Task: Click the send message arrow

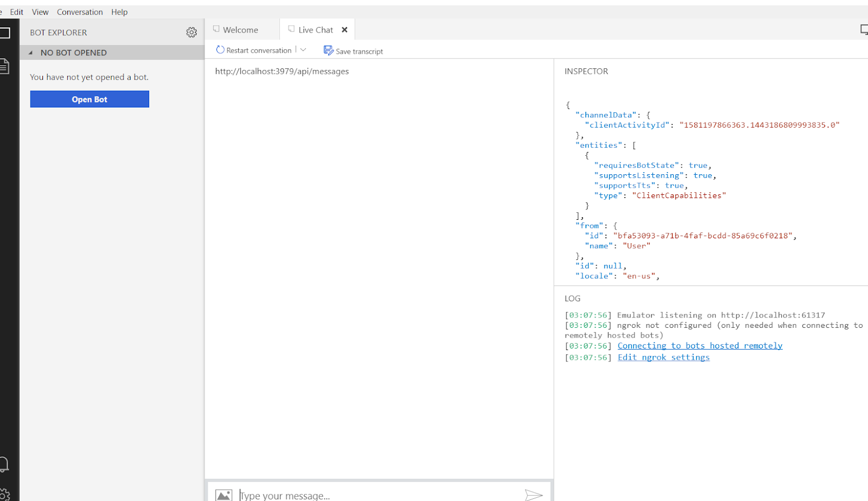Action: pyautogui.click(x=533, y=494)
